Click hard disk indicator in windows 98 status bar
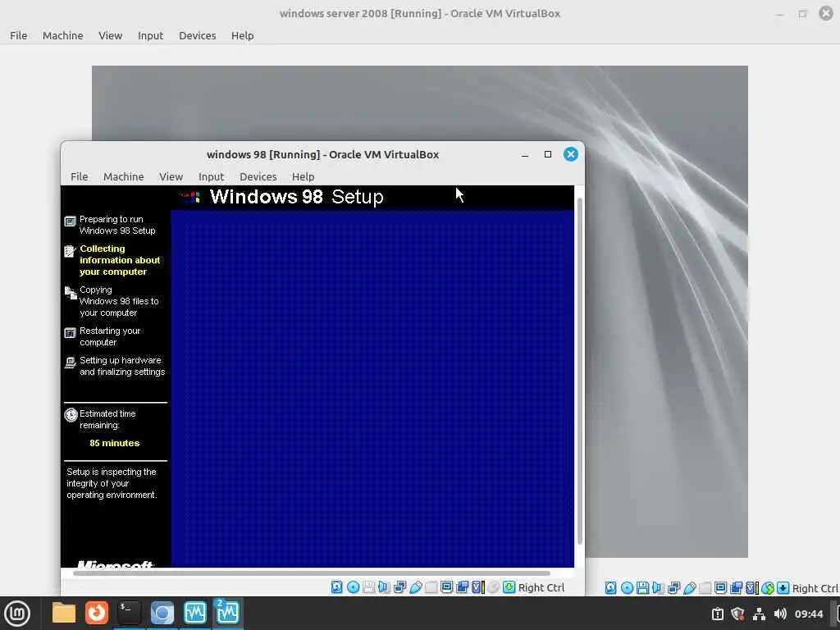Screen dimensions: 840x630 point(336,587)
